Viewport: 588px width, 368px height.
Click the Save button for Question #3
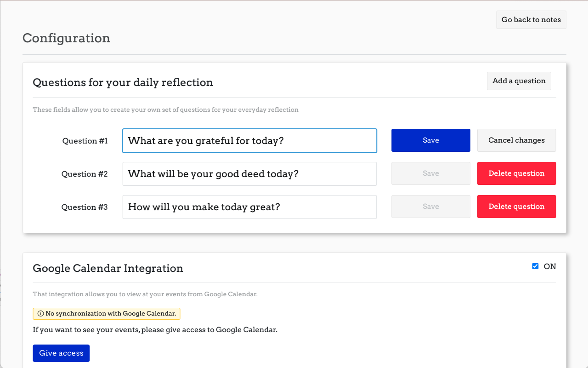(x=430, y=207)
